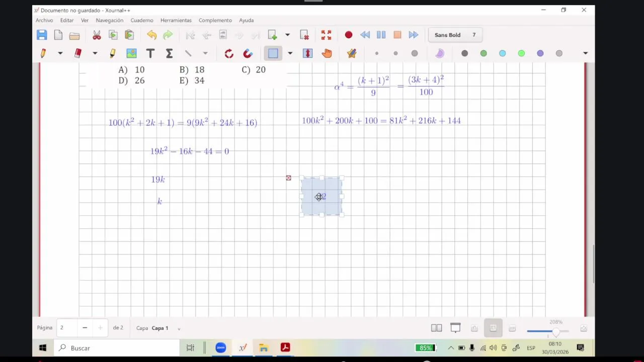
Task: Pause audio playback button
Action: [x=381, y=35]
